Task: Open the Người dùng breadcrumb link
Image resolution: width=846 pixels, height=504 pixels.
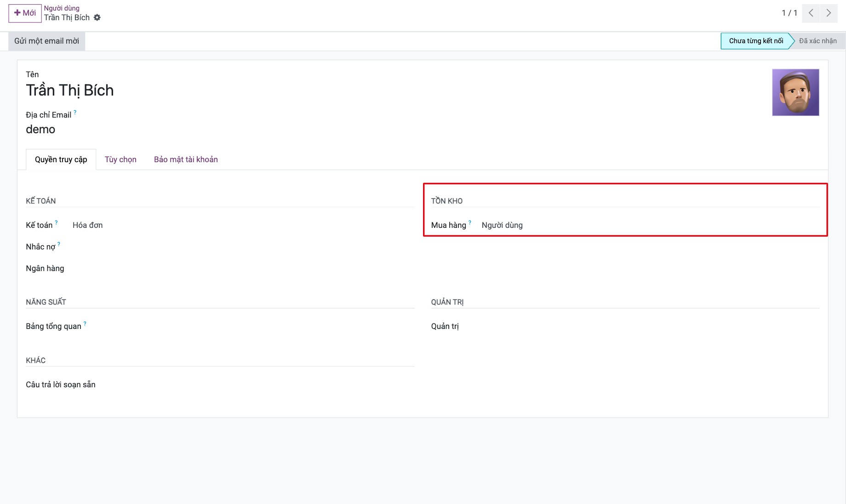Action: coord(62,8)
